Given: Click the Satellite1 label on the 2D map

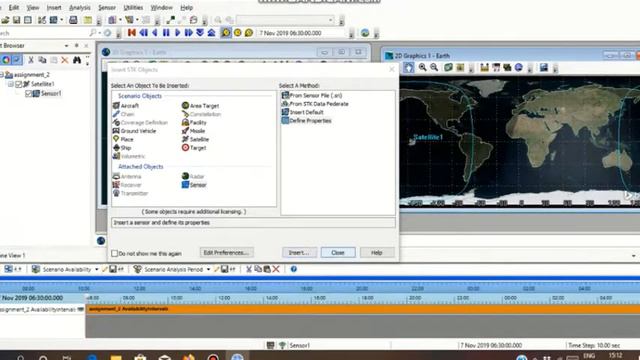Looking at the screenshot, I should (428, 137).
